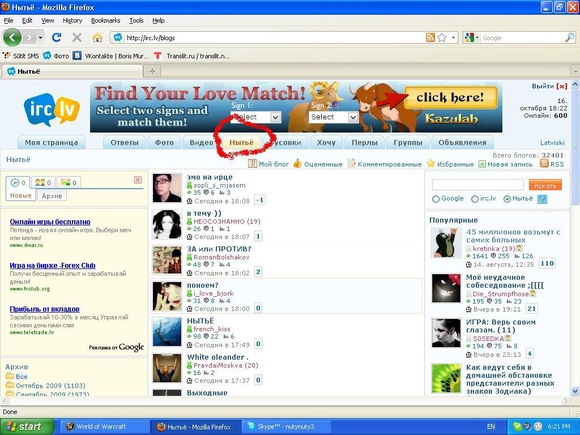The width and height of the screenshot is (580, 435).
Task: Open the irc.lv logo
Action: [x=51, y=109]
